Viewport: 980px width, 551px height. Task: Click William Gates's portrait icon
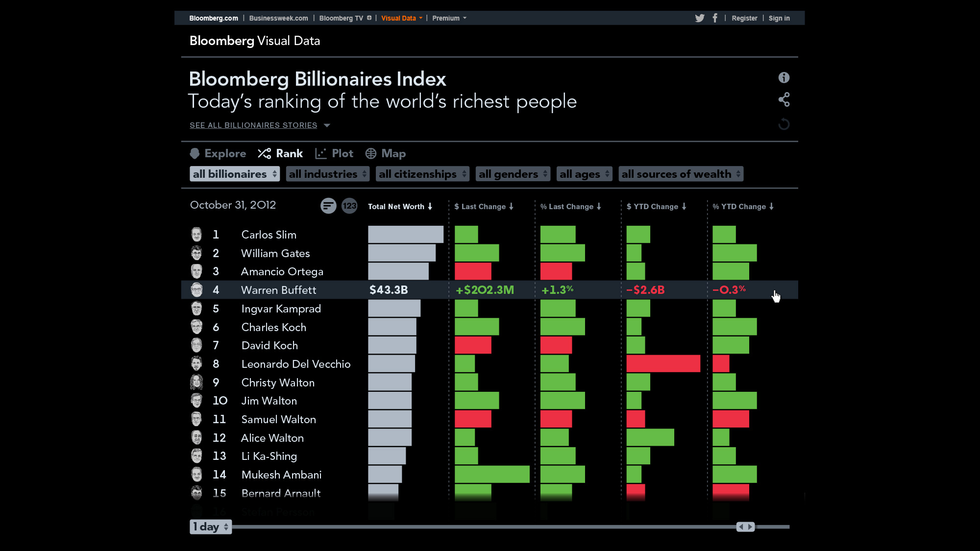point(196,253)
